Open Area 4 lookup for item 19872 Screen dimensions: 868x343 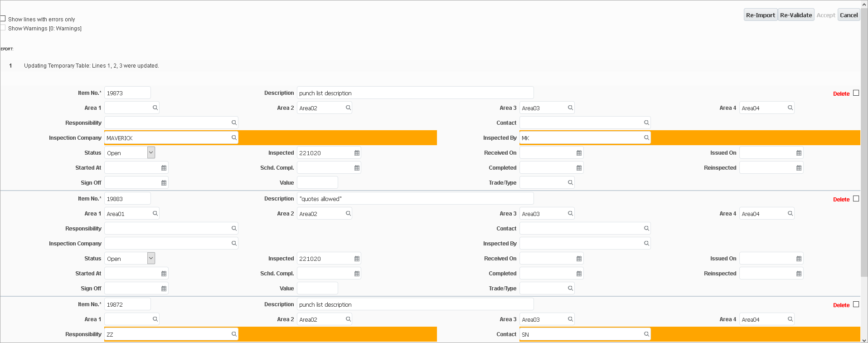pyautogui.click(x=790, y=319)
